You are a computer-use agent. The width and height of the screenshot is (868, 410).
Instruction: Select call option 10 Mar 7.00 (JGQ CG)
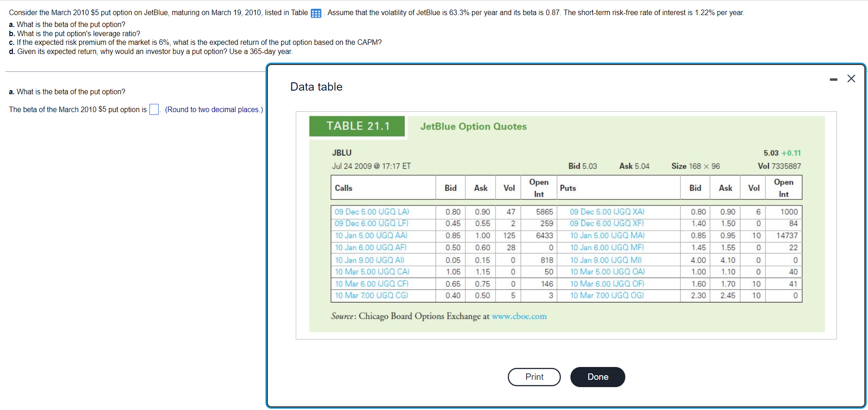point(372,296)
